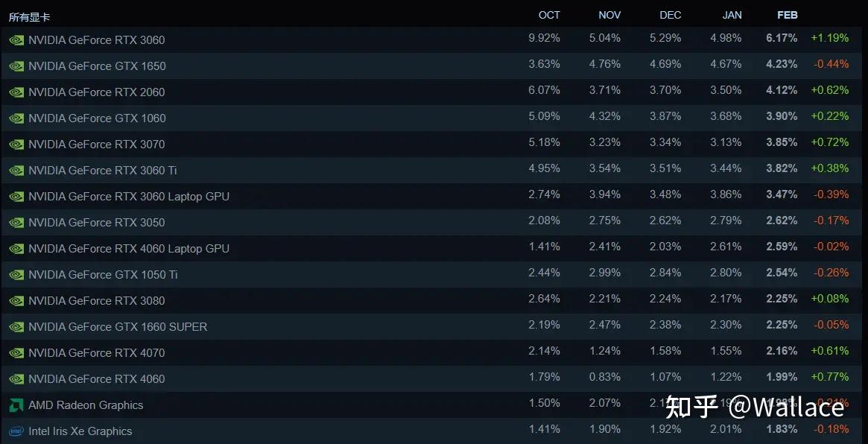Select the OCT column header

[549, 15]
